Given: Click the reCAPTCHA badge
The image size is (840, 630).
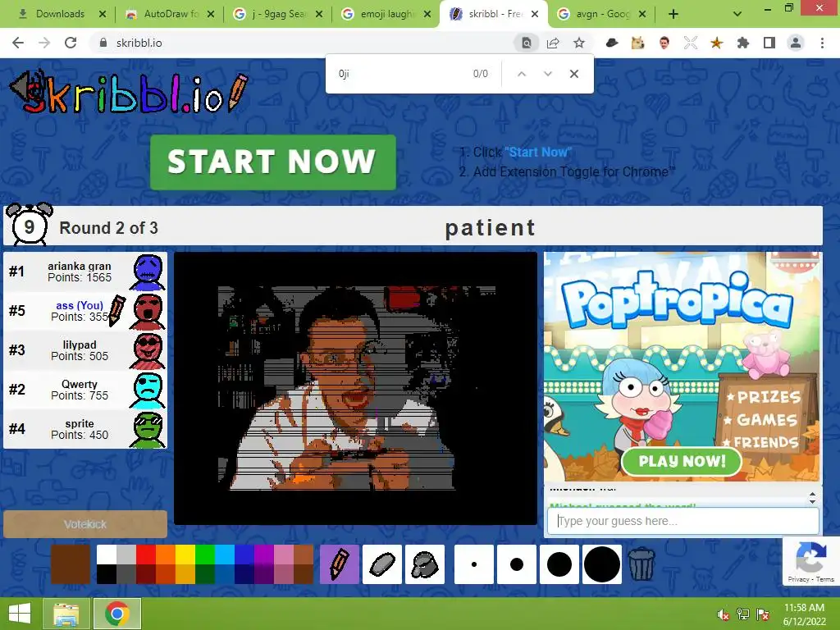Looking at the screenshot, I should pos(810,561).
